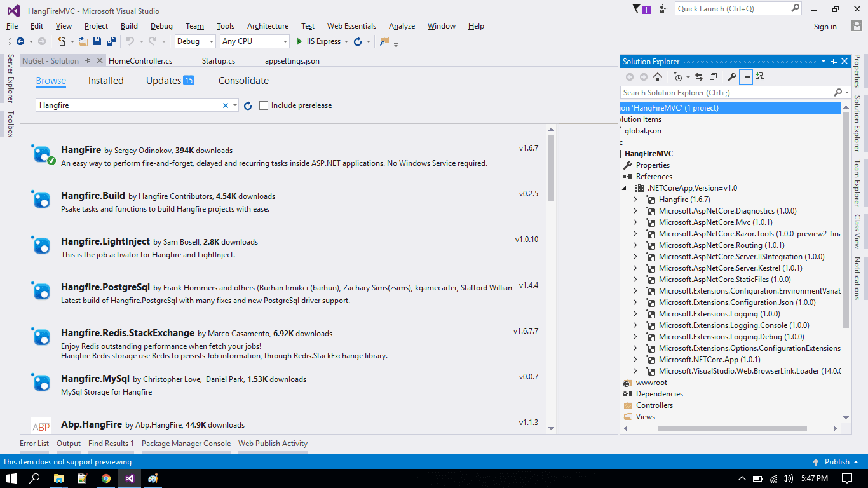Click the View Class Diagram icon

click(760, 77)
